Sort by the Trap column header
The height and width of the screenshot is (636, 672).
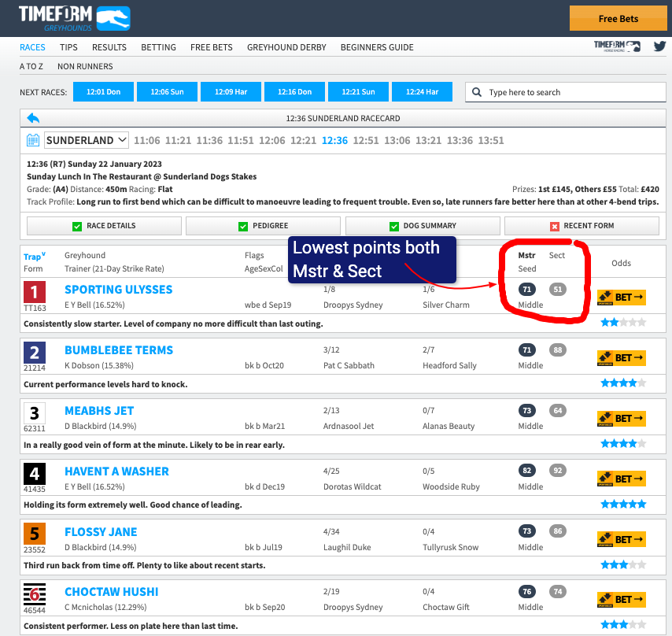35,257
